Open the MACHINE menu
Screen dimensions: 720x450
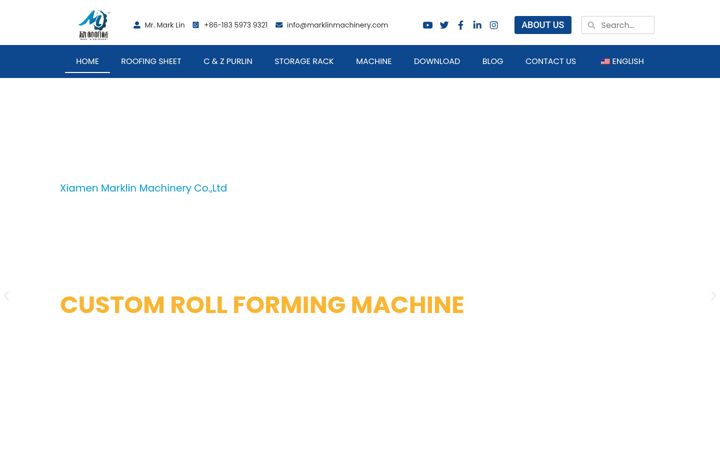(374, 61)
